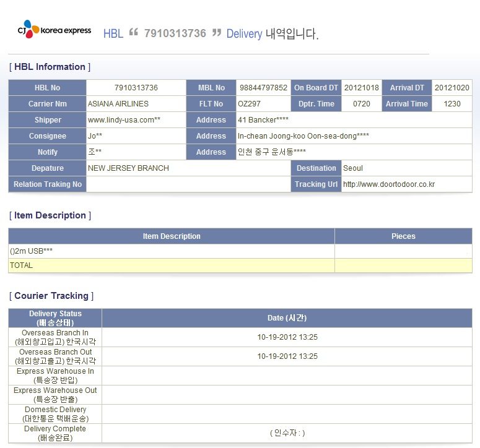Image resolution: width=480 pixels, height=448 pixels.
Task: Click the HBL number 7910313736 in the page title
Action: [175, 33]
